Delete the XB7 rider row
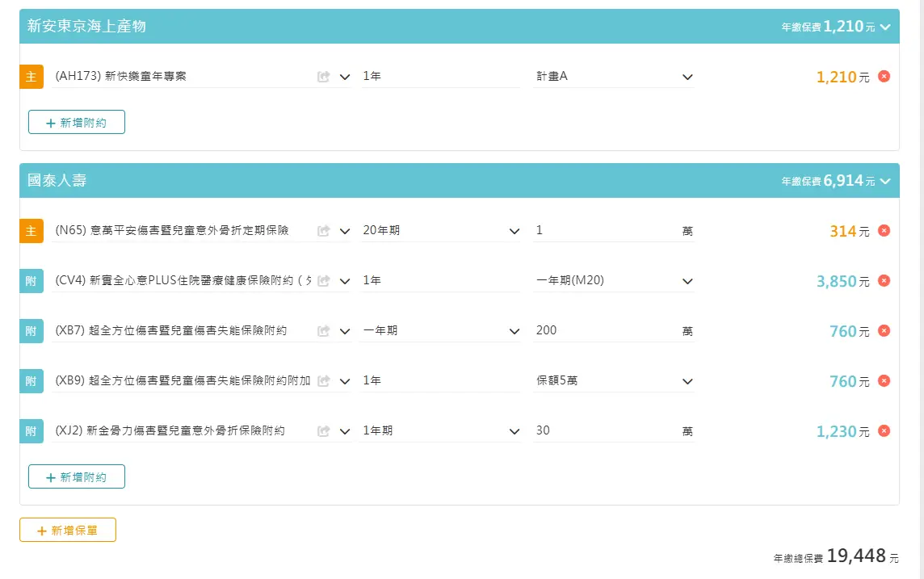This screenshot has height=579, width=924. (884, 331)
